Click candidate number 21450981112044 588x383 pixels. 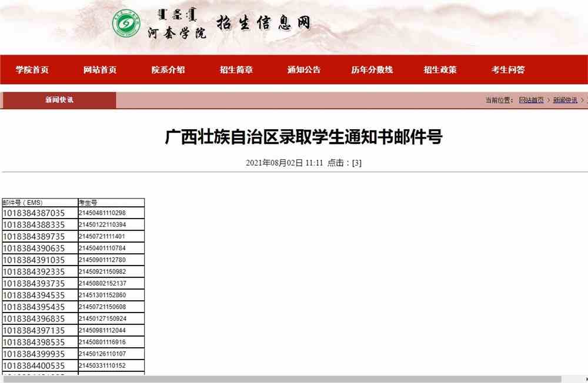point(102,330)
